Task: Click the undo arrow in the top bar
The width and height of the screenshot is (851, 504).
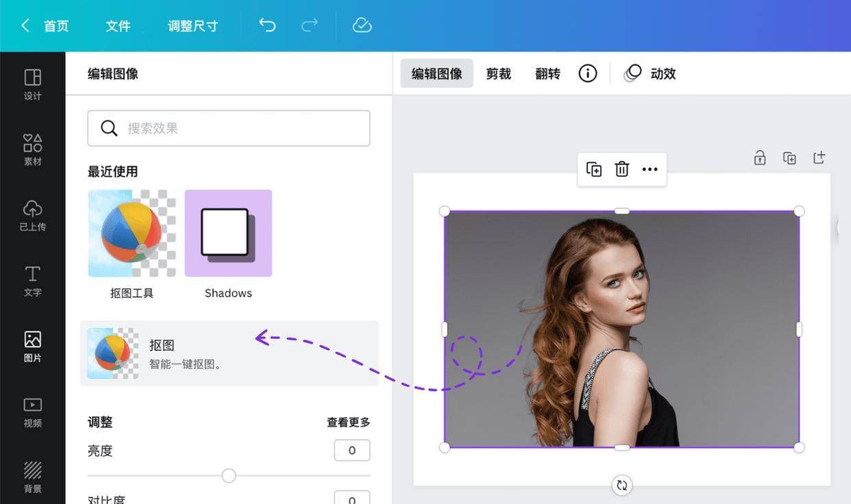Action: click(267, 25)
